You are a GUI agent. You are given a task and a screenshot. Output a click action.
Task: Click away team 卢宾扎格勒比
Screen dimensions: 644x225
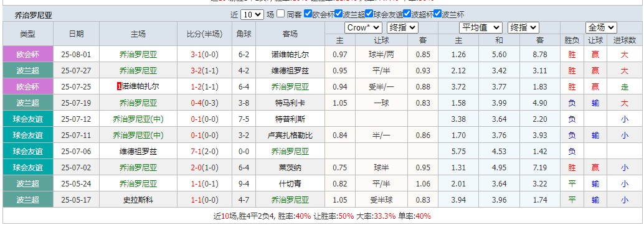290,135
